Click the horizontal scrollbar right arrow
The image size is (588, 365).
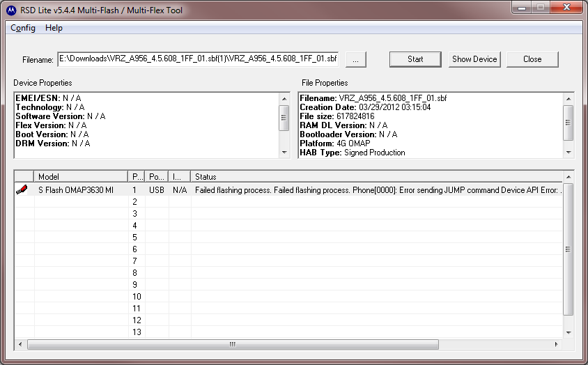tap(556, 344)
